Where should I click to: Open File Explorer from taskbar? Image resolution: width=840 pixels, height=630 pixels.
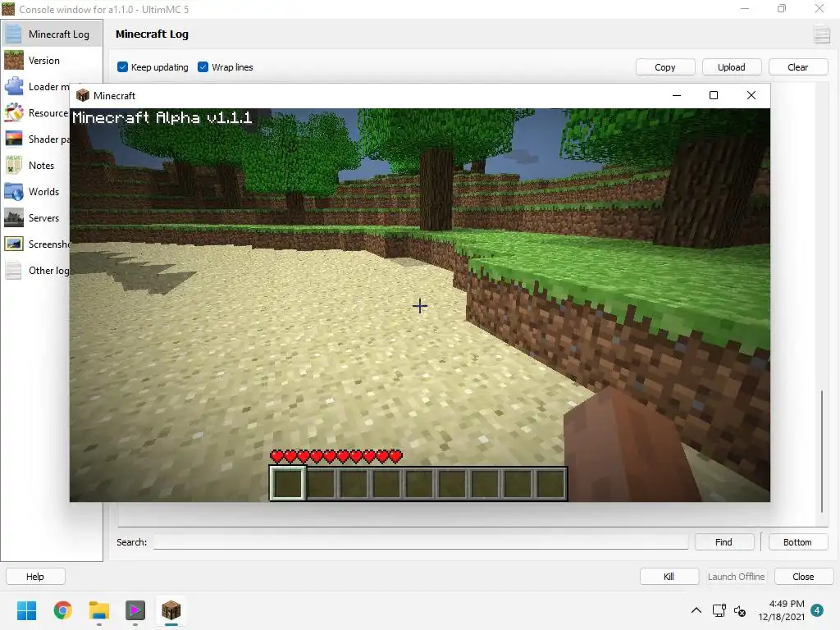[99, 610]
